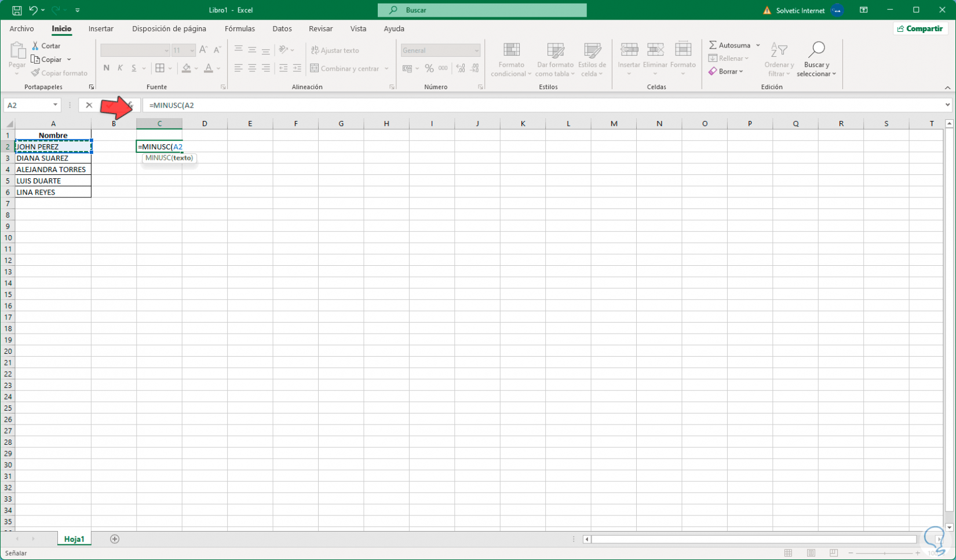Click the Borrar button

725,71
